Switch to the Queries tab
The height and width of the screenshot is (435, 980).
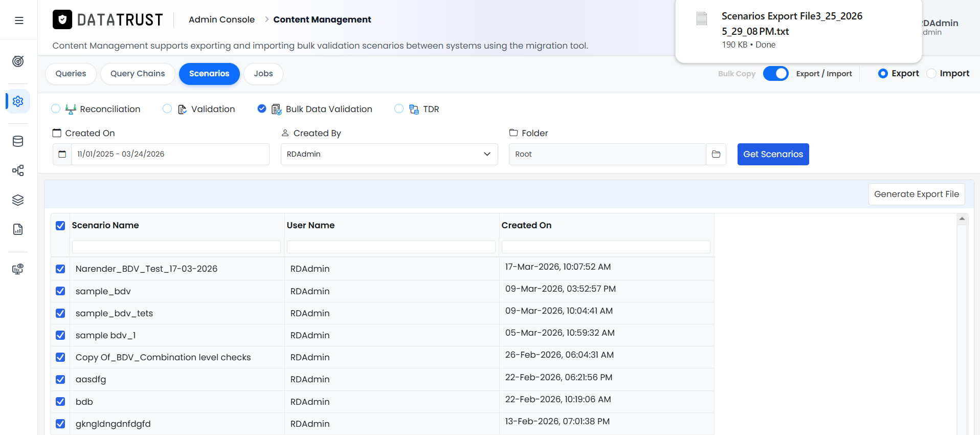71,74
